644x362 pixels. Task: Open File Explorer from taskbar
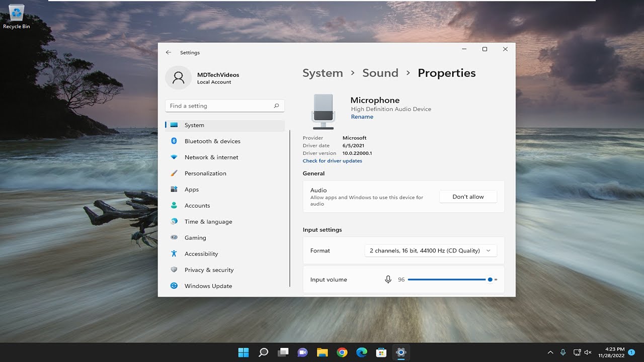coord(322,352)
